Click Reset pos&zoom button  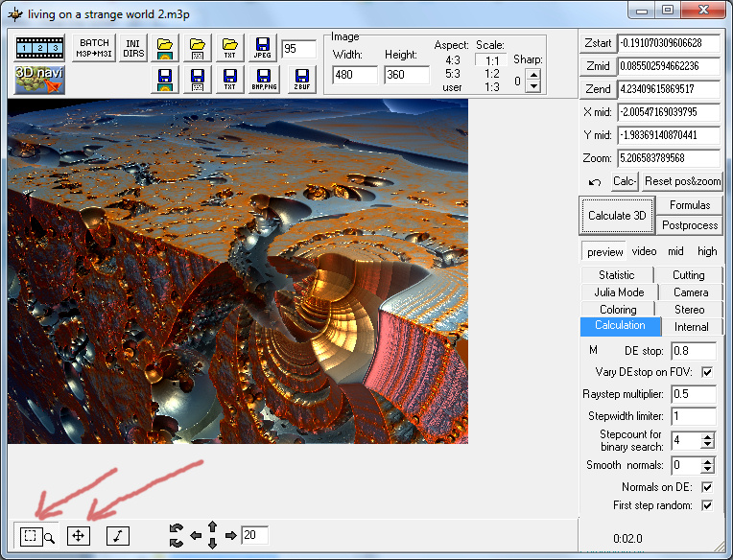[682, 181]
